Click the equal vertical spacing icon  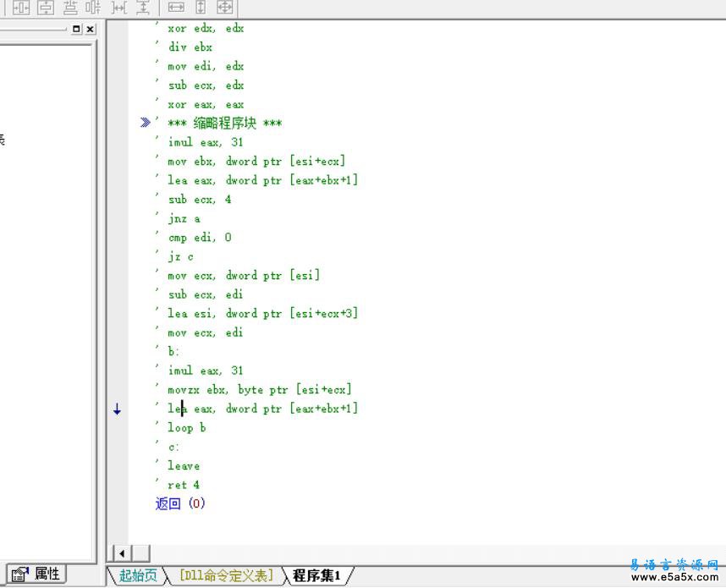tap(143, 7)
